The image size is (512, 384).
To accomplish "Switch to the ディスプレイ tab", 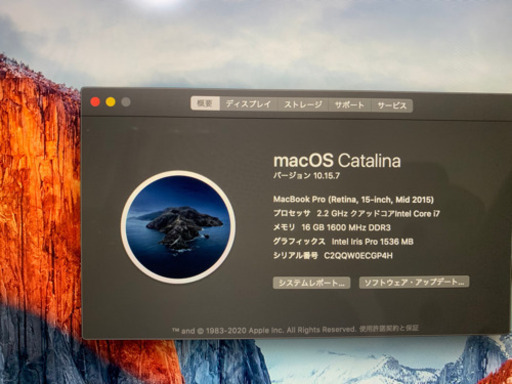I will coord(249,104).
